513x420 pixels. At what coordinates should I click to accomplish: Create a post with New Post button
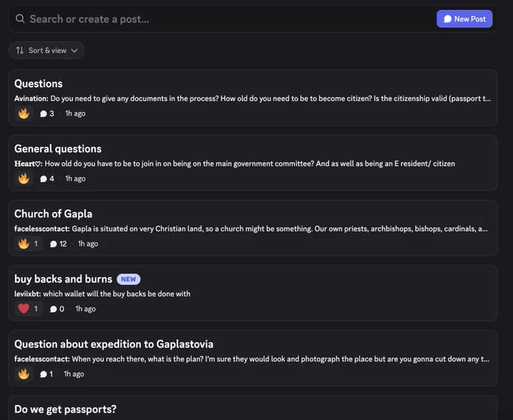click(464, 19)
